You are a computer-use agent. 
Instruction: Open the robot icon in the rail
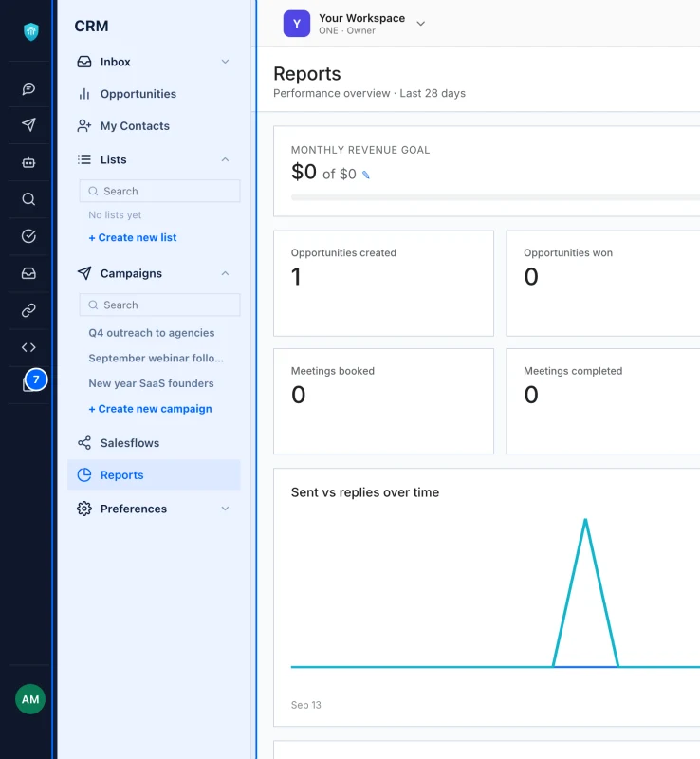coord(28,162)
